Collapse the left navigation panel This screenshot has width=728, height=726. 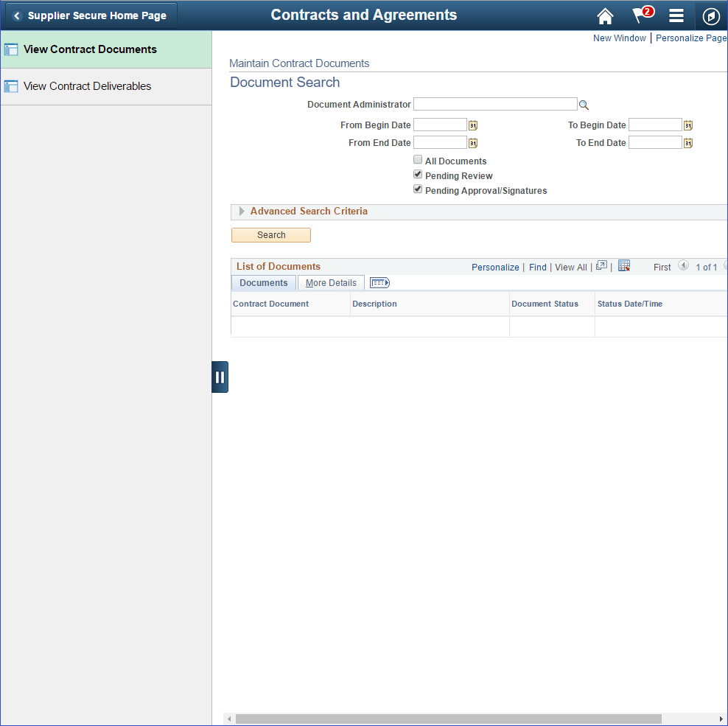tap(220, 377)
